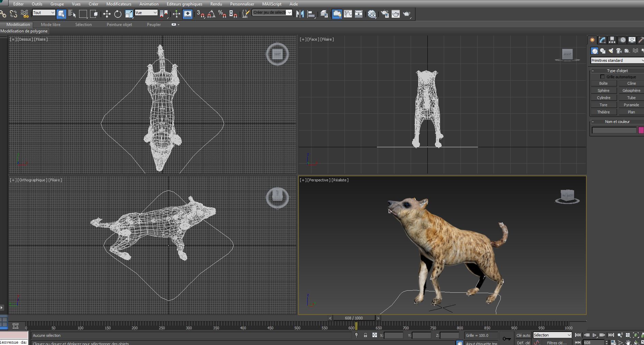The image size is (644, 345).
Task: Open the Editer menu
Action: (18, 4)
